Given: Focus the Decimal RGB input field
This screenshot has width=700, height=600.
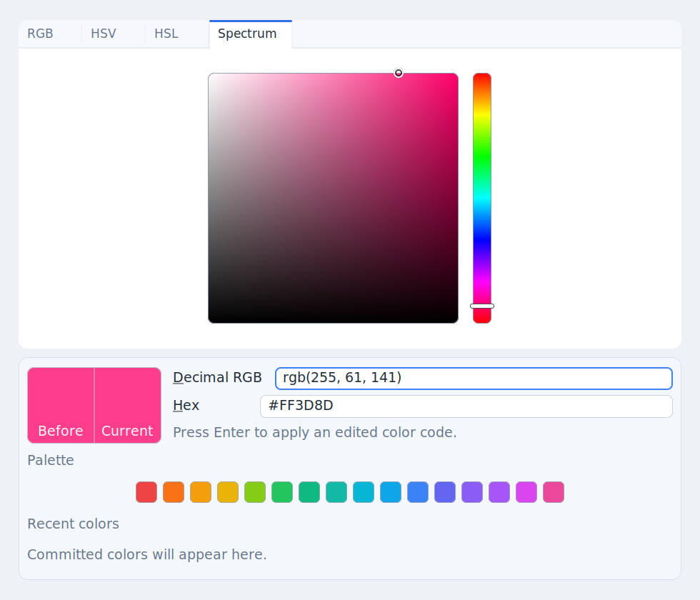Looking at the screenshot, I should pos(474,379).
